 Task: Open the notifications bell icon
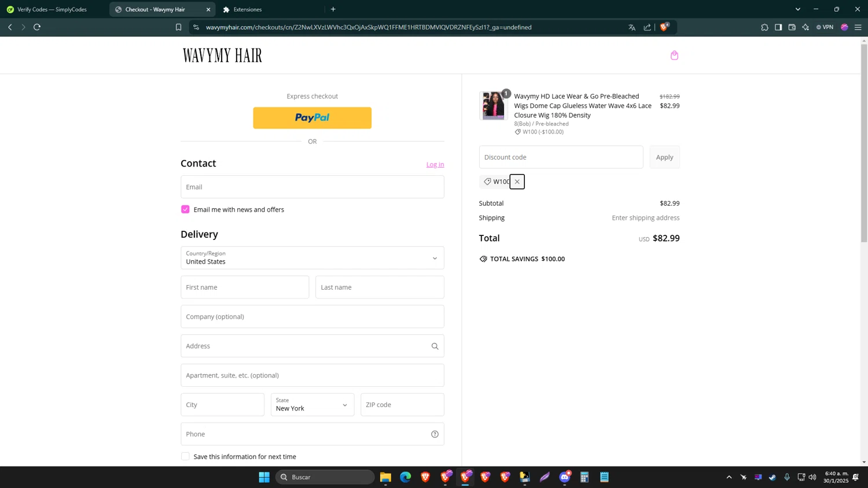[x=856, y=477]
